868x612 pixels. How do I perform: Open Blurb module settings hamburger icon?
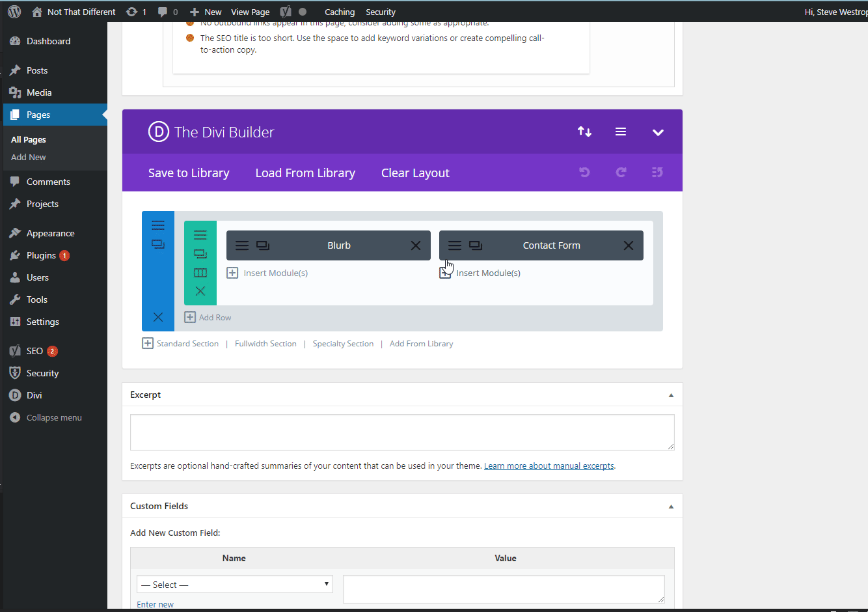(x=242, y=245)
